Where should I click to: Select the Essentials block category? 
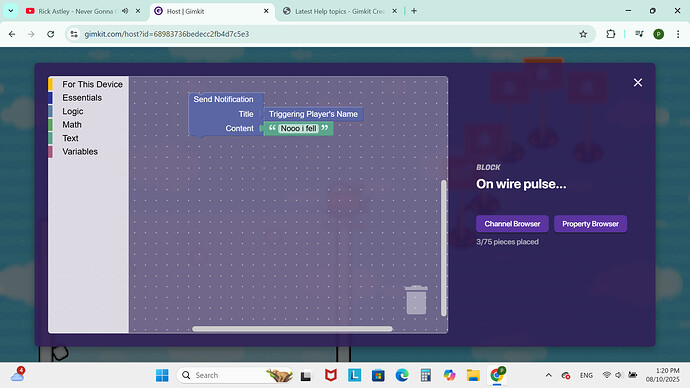[82, 98]
